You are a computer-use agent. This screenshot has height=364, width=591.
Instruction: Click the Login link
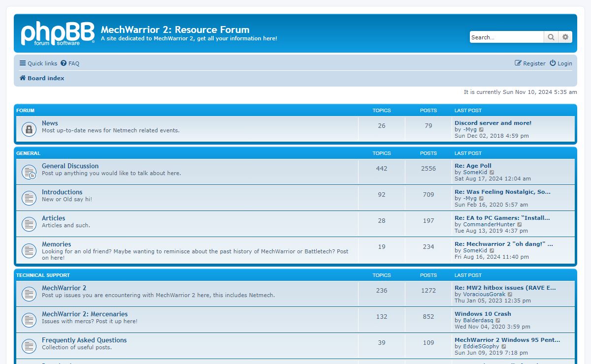tap(561, 63)
